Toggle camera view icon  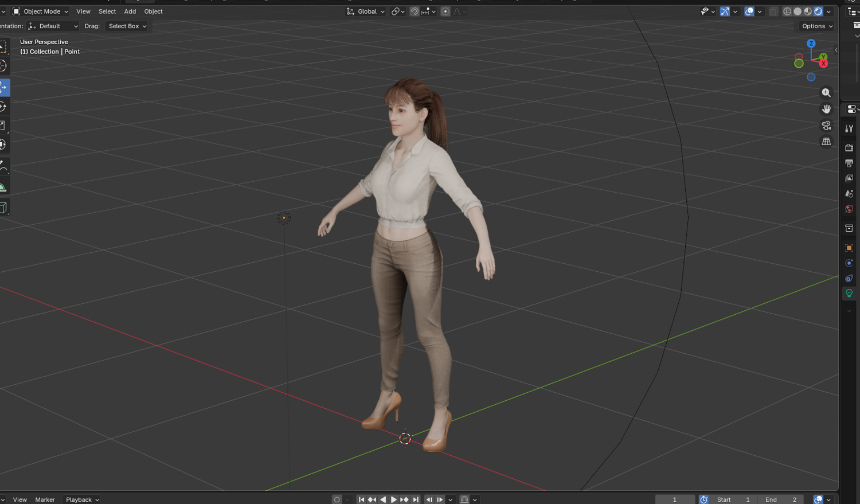(x=826, y=125)
